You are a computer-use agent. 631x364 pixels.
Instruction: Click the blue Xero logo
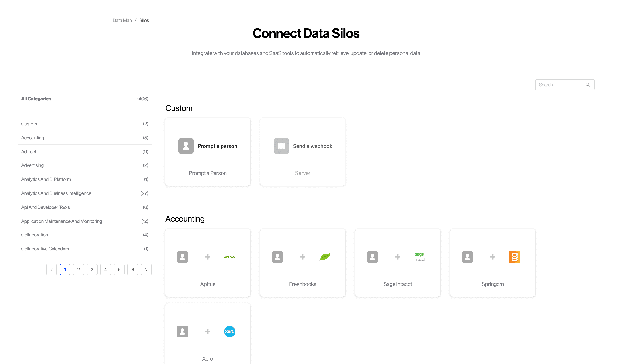[229, 332]
